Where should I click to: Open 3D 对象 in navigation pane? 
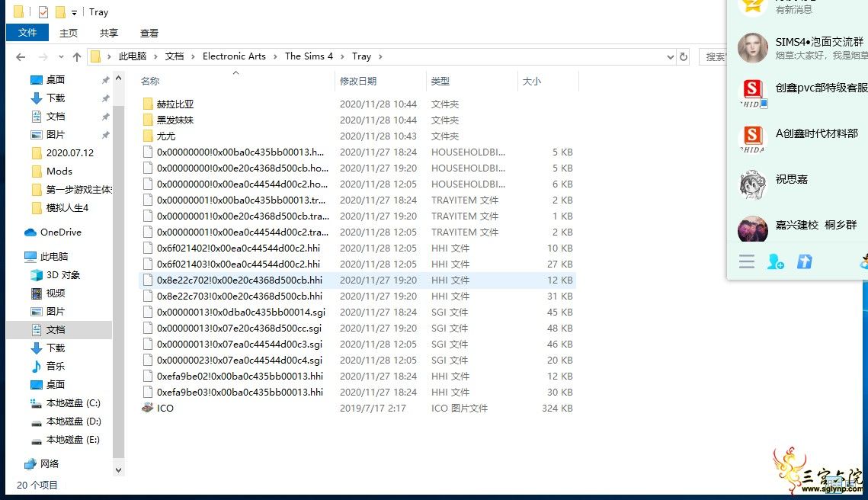[x=62, y=274]
